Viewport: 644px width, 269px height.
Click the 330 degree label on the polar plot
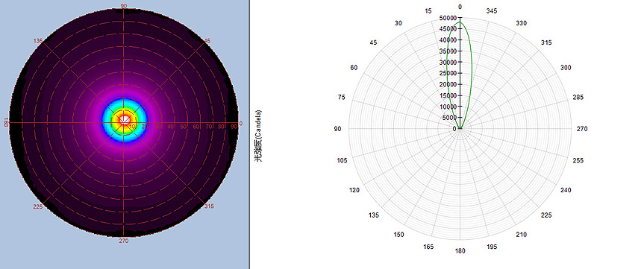pyautogui.click(x=521, y=23)
